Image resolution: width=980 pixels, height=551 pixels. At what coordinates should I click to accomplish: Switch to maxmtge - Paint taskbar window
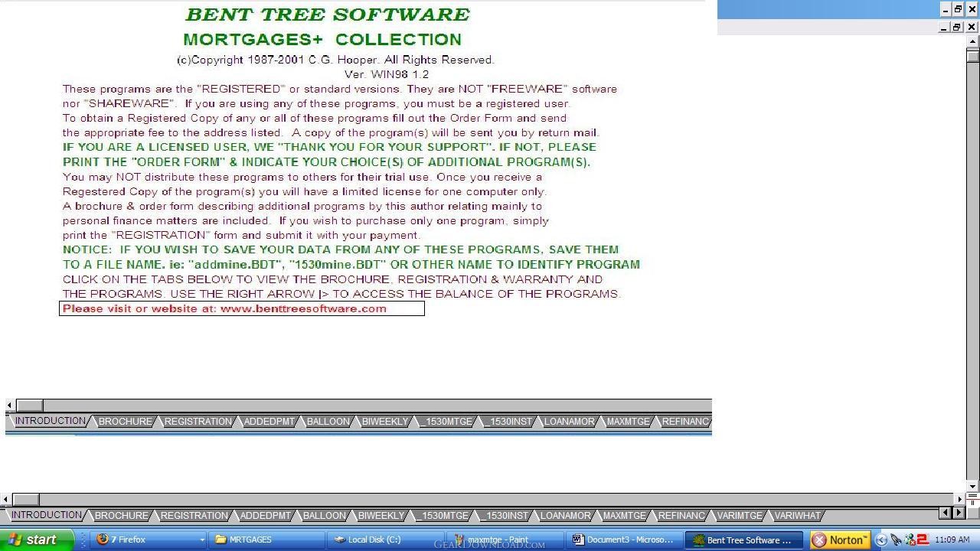pyautogui.click(x=505, y=540)
